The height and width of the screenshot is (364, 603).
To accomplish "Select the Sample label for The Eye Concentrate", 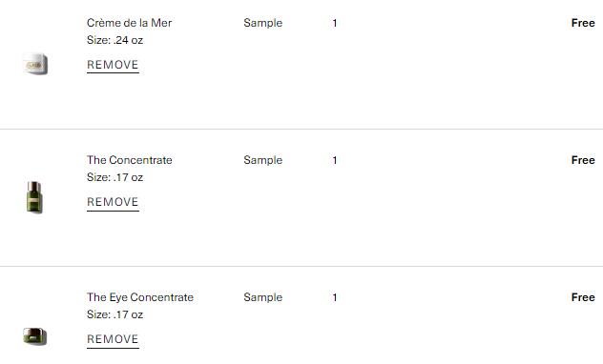I will coord(263,296).
